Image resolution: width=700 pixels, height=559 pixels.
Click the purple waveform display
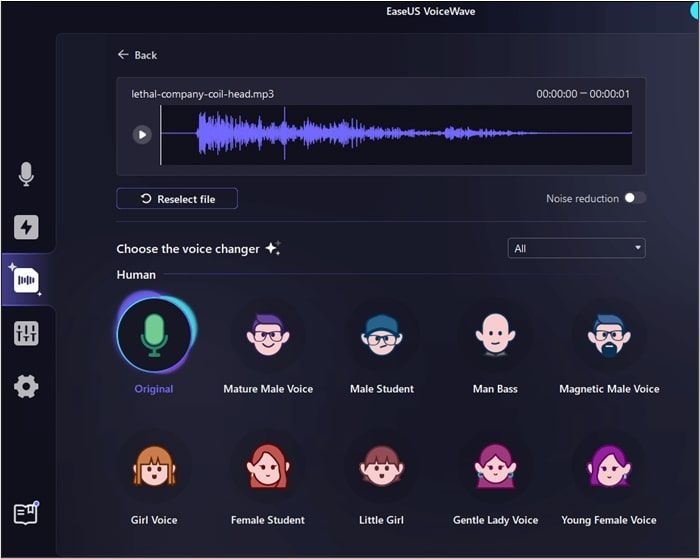pos(396,135)
